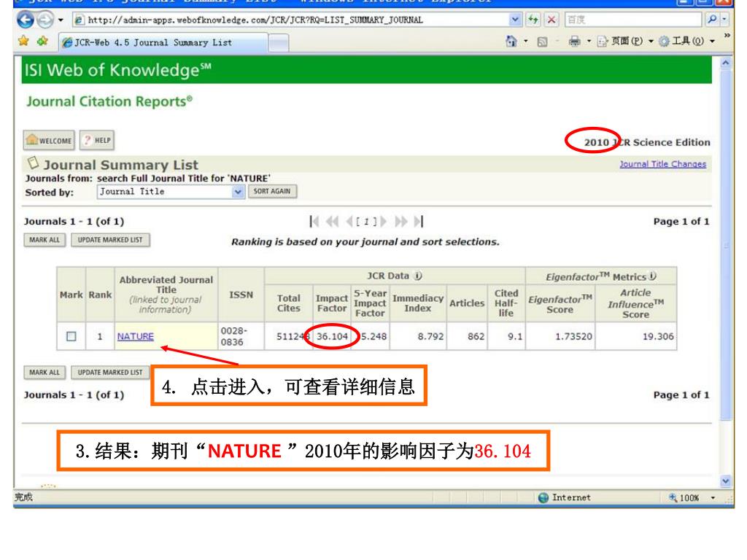Click the Journal Summary List heading
This screenshot has width=747, height=560.
[120, 165]
